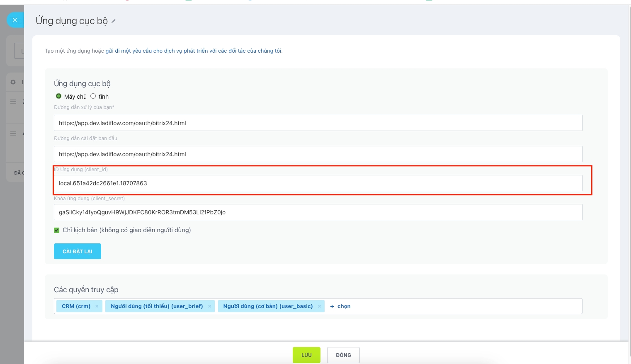Click the ĐÓNG button to close
The width and height of the screenshot is (631, 364).
[x=343, y=355]
